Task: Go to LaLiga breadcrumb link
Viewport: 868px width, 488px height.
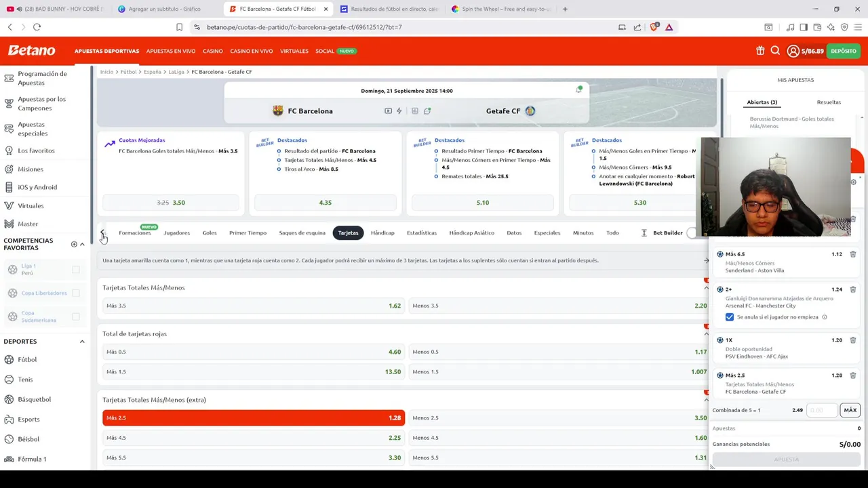Action: (176, 72)
